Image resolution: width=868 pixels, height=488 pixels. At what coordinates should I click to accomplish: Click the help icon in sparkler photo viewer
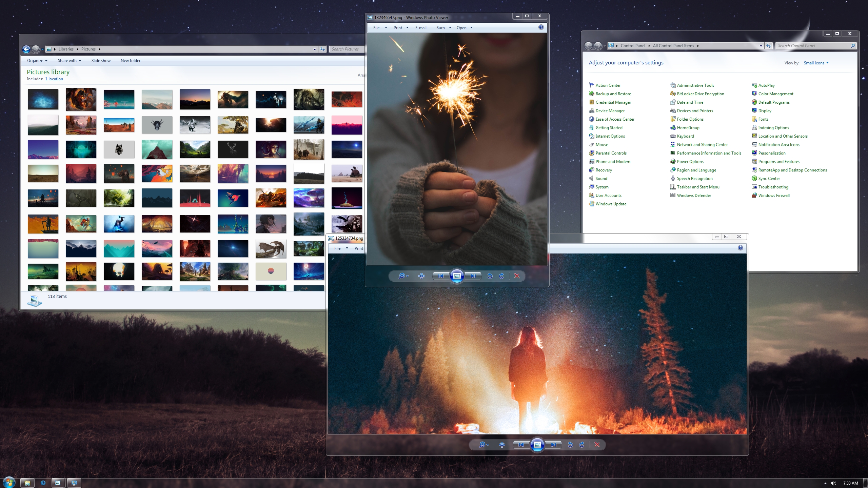(x=541, y=27)
